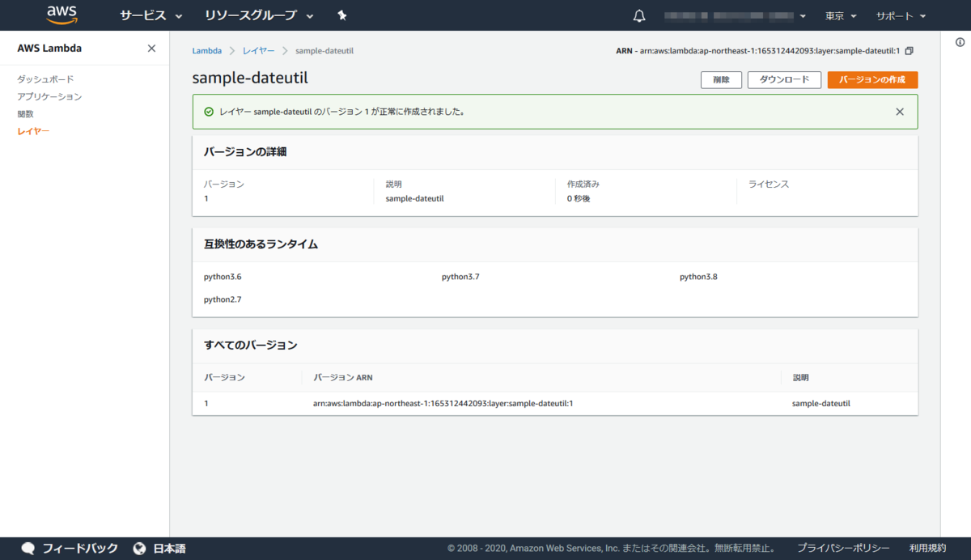Open the 利用規約 link
971x560 pixels.
tap(927, 549)
